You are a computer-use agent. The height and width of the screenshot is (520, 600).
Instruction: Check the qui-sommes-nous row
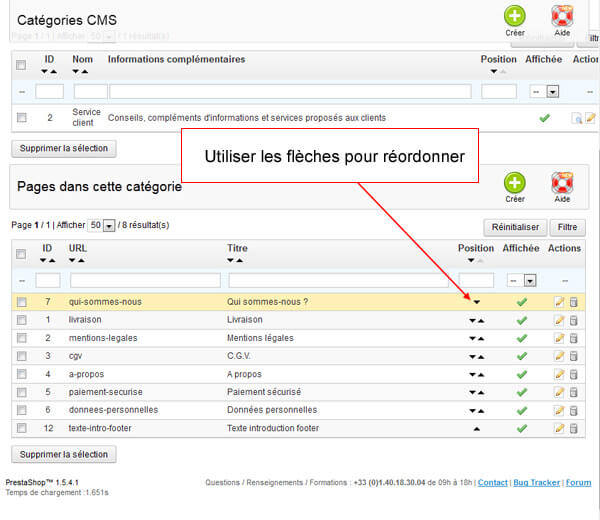(22, 302)
